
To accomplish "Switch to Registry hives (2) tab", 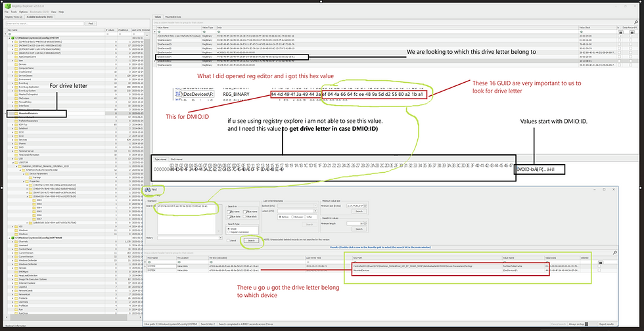I will [x=14, y=17].
